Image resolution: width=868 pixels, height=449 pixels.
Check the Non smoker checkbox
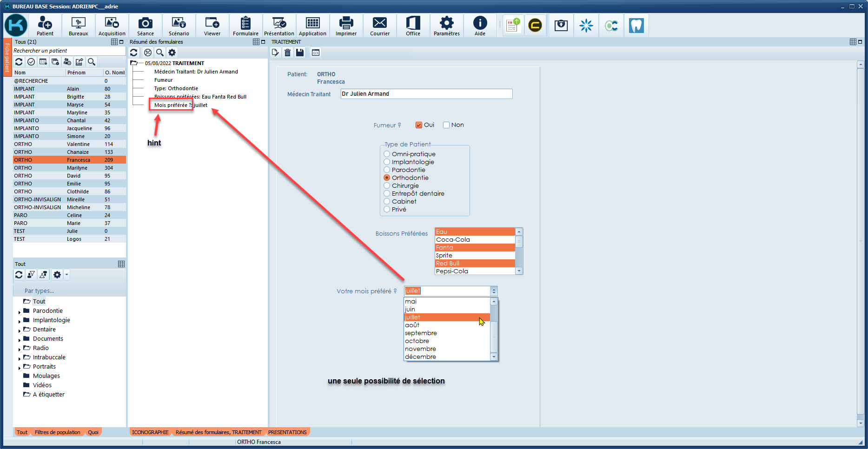click(x=446, y=125)
